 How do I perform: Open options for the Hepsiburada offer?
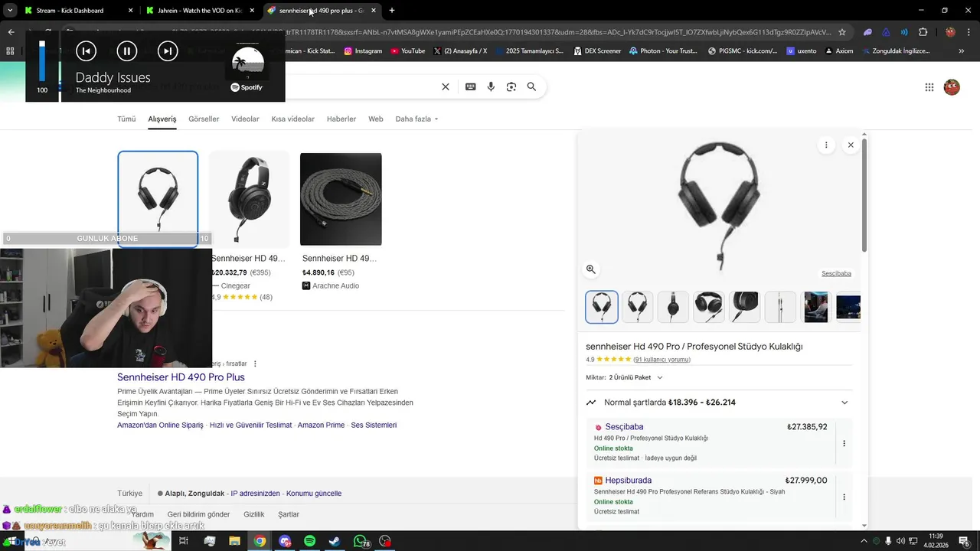pyautogui.click(x=844, y=497)
